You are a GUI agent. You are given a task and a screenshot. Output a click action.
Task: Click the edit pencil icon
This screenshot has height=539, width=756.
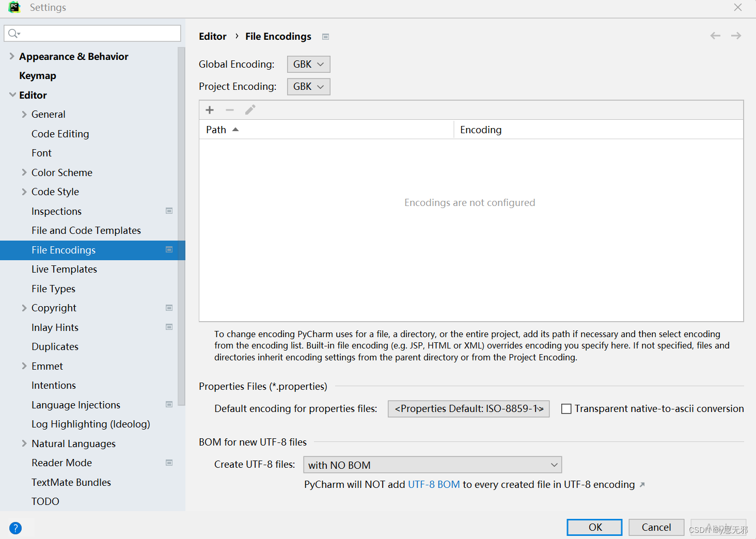[250, 110]
